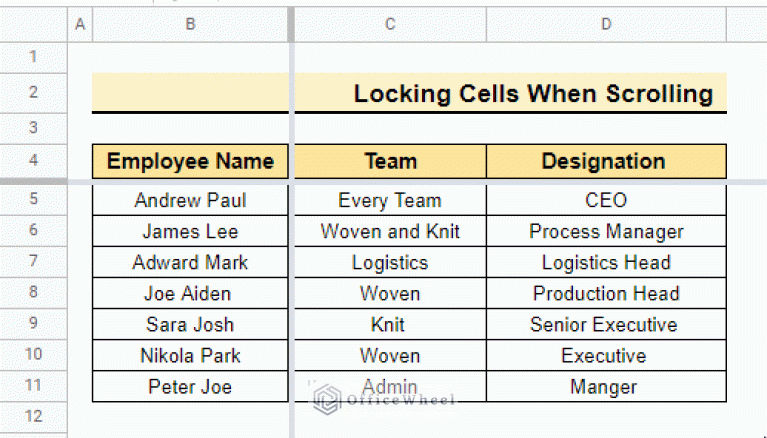
Task: Click the Team header cell
Action: (x=390, y=161)
